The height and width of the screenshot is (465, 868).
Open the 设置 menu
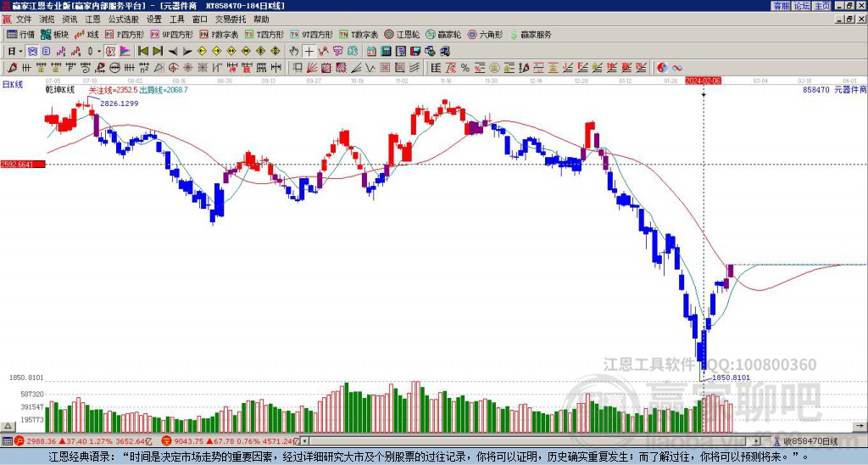tap(154, 20)
